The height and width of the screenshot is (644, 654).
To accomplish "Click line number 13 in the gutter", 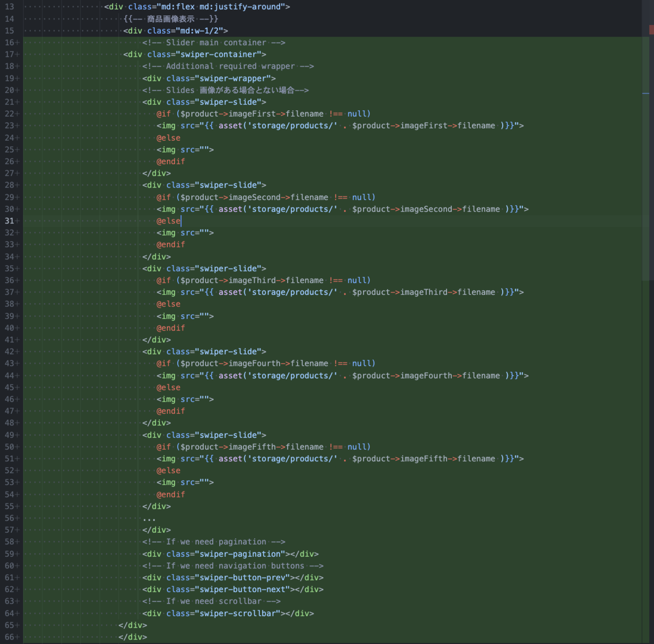I will pyautogui.click(x=10, y=7).
